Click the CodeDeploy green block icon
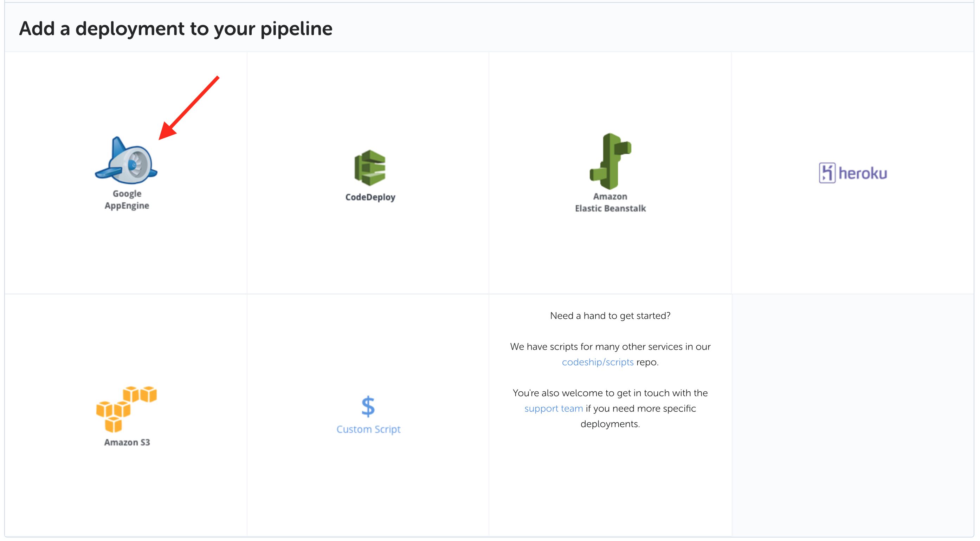The height and width of the screenshot is (541, 980). (x=370, y=168)
